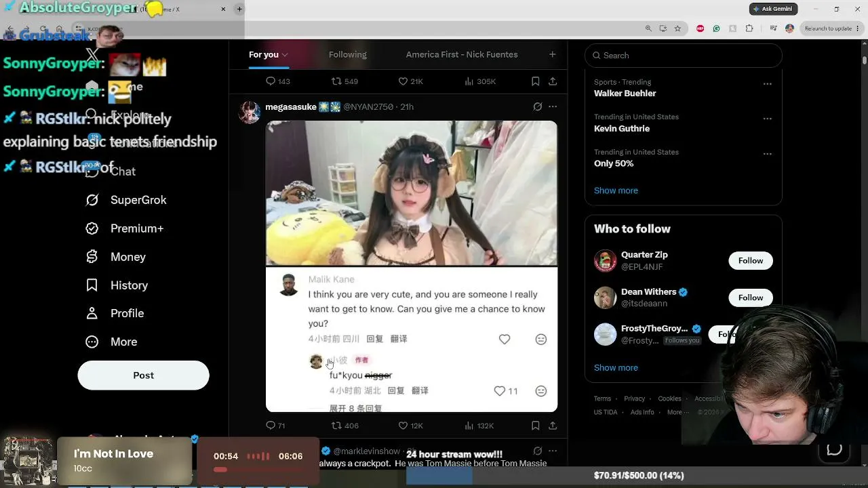Repost the megasasuke post with 406 reposts
This screenshot has height=488, width=868.
coord(336,426)
